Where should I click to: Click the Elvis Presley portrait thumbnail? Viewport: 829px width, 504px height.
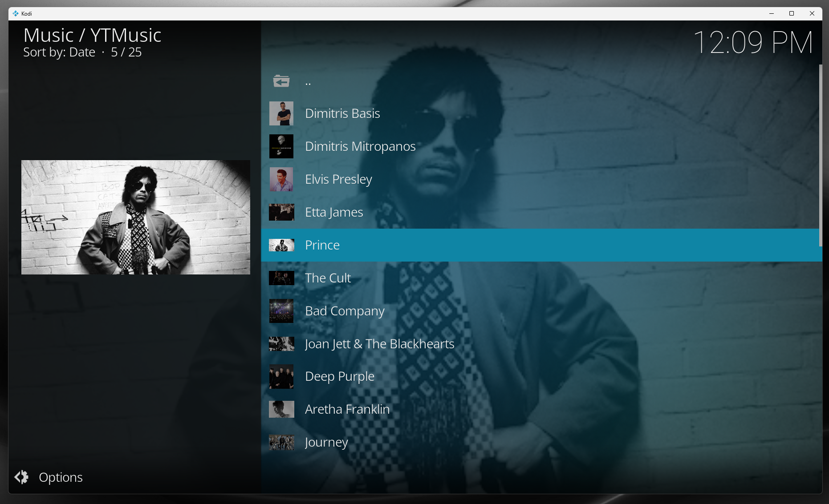pyautogui.click(x=281, y=179)
